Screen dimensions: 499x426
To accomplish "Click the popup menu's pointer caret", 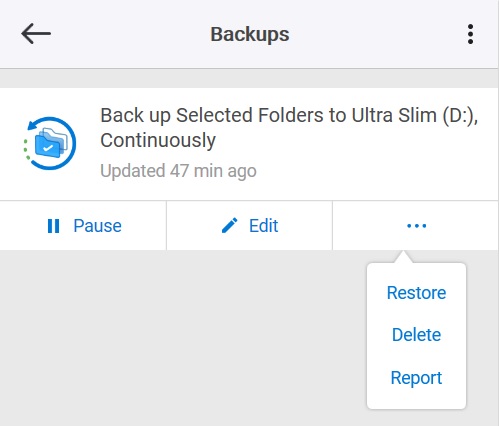I will [403, 257].
